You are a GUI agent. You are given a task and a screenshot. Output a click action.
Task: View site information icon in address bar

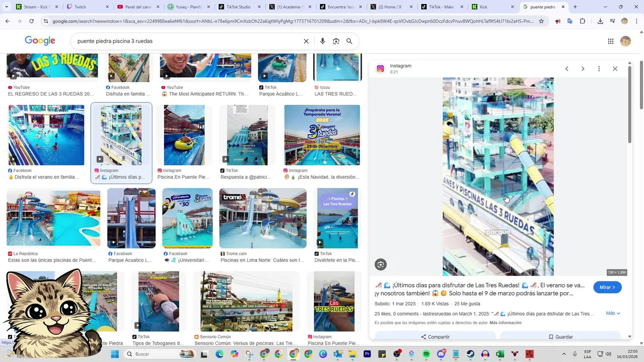46,21
